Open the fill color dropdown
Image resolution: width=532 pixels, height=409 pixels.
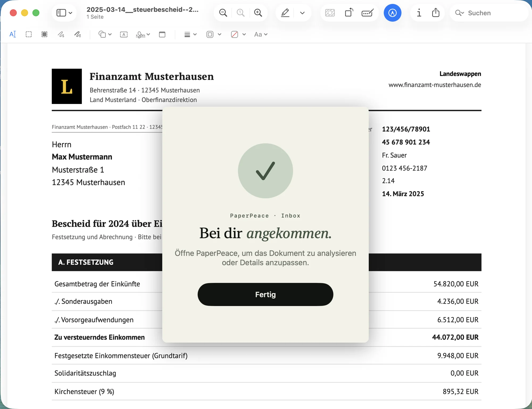[x=238, y=34]
